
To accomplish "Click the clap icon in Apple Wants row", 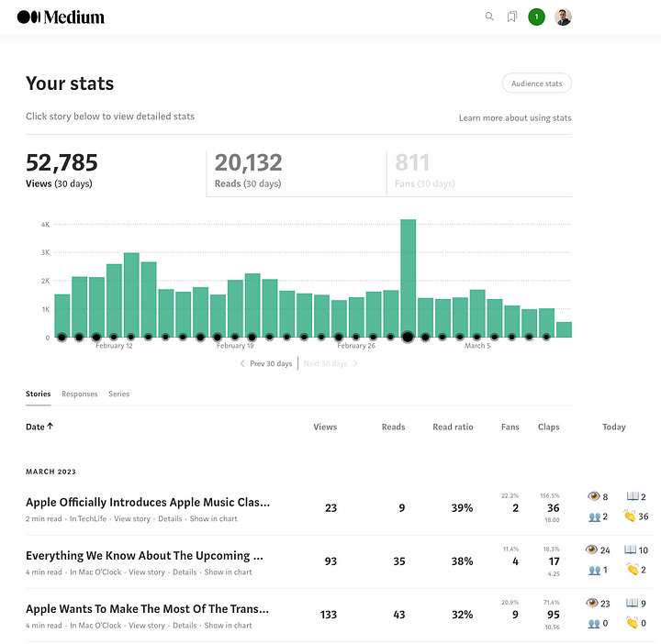I will click(632, 623).
